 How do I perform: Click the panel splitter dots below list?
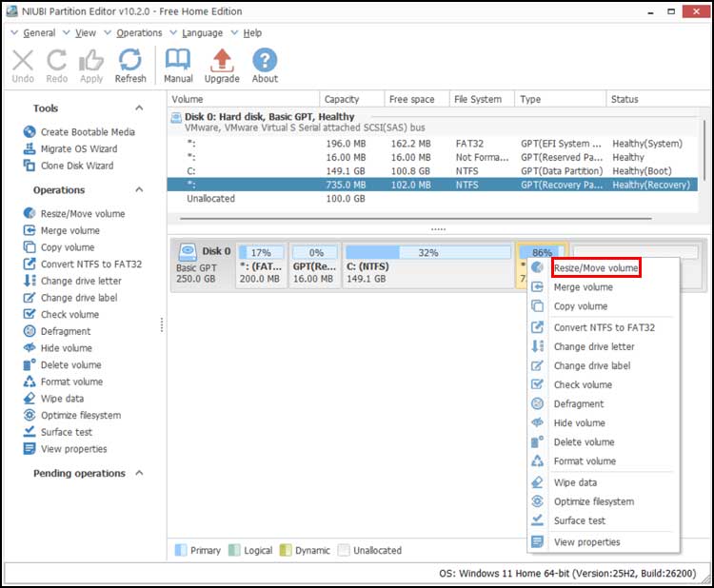coord(438,229)
